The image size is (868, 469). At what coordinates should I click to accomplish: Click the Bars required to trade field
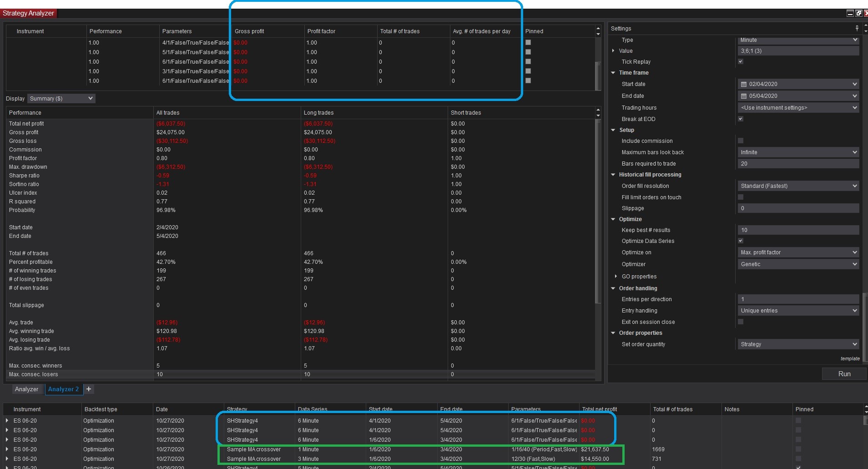(x=798, y=164)
